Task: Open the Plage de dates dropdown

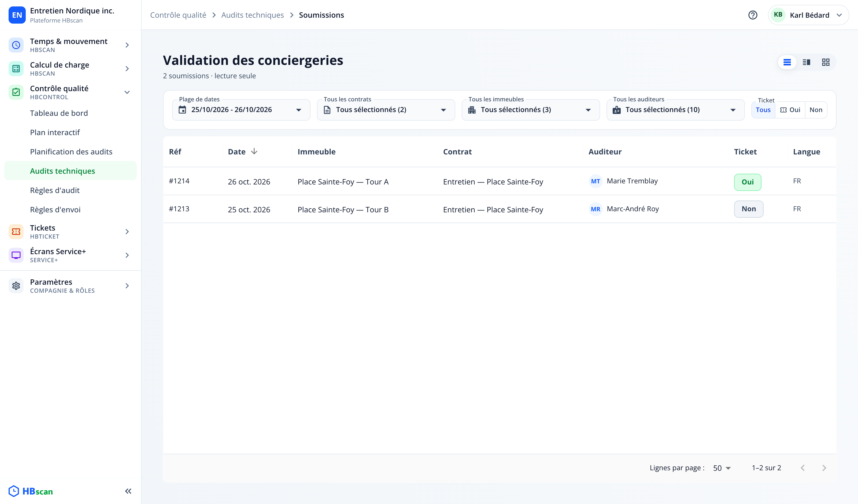Action: point(241,110)
